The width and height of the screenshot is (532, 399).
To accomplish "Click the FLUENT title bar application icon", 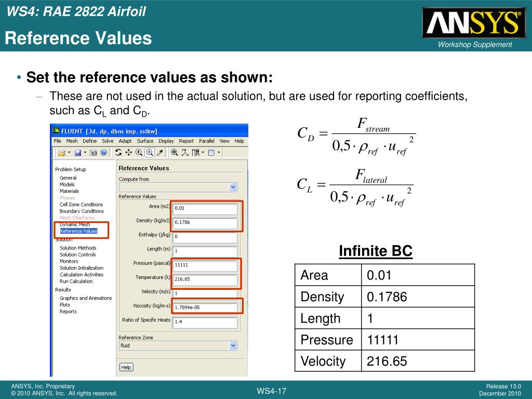I will pyautogui.click(x=56, y=130).
